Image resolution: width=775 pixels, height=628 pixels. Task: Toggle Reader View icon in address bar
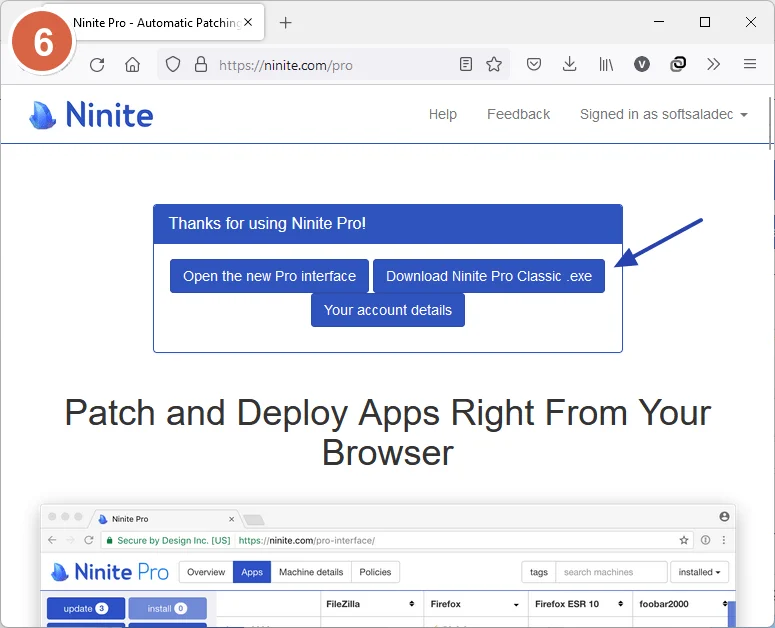[466, 64]
